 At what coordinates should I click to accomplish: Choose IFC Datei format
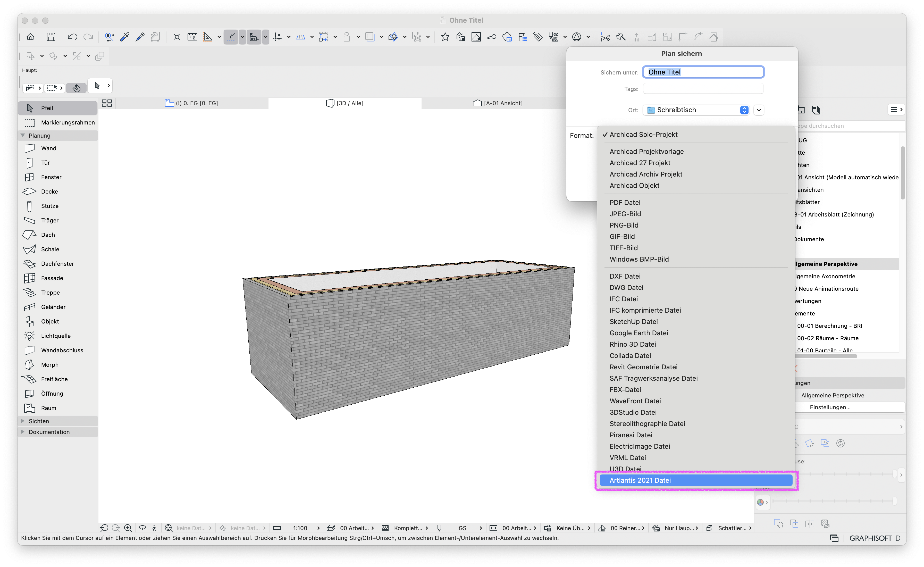(696, 299)
